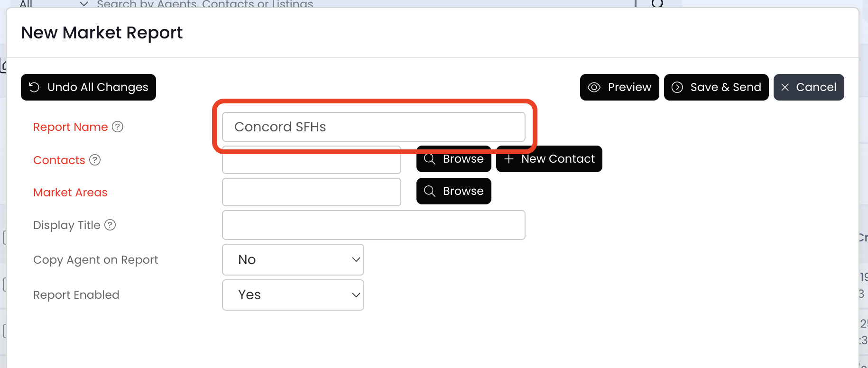
Task: Click the Report Name label
Action: click(70, 127)
